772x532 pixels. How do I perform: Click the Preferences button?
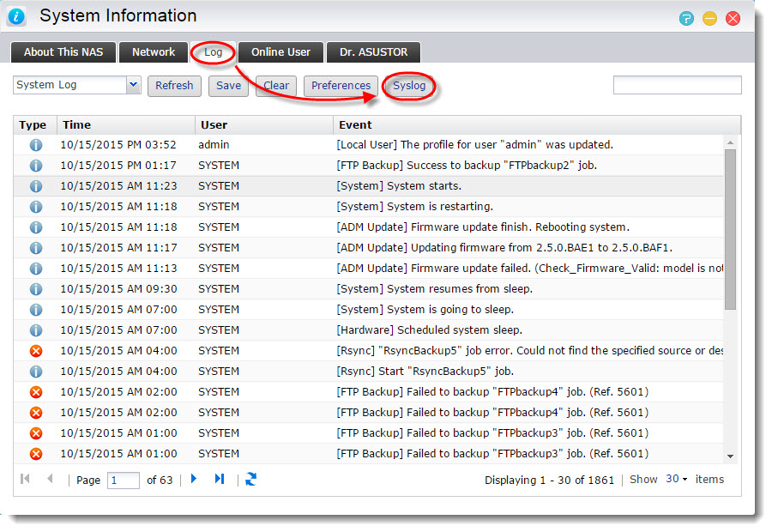pyautogui.click(x=341, y=86)
